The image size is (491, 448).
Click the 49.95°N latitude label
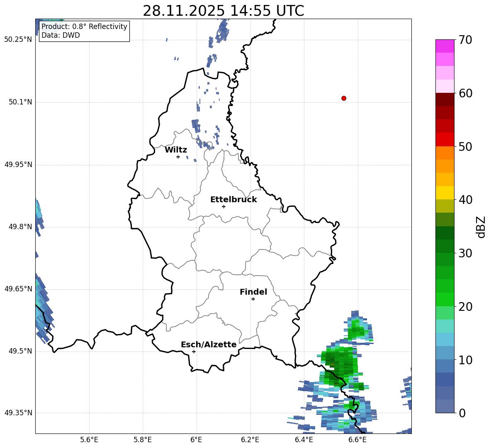[x=18, y=165]
